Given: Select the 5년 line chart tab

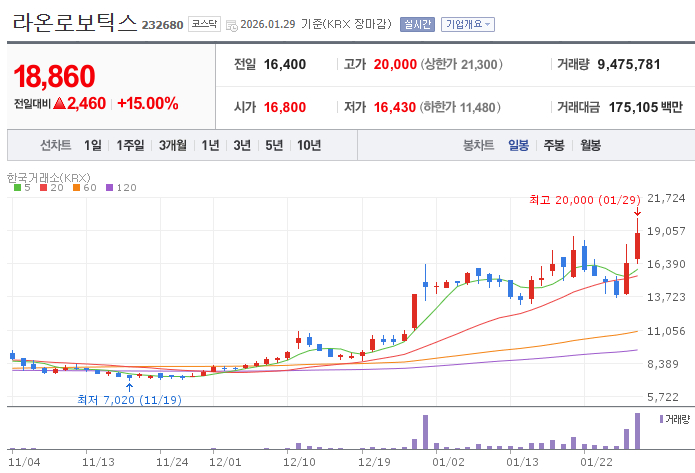Looking at the screenshot, I should click(x=274, y=145).
